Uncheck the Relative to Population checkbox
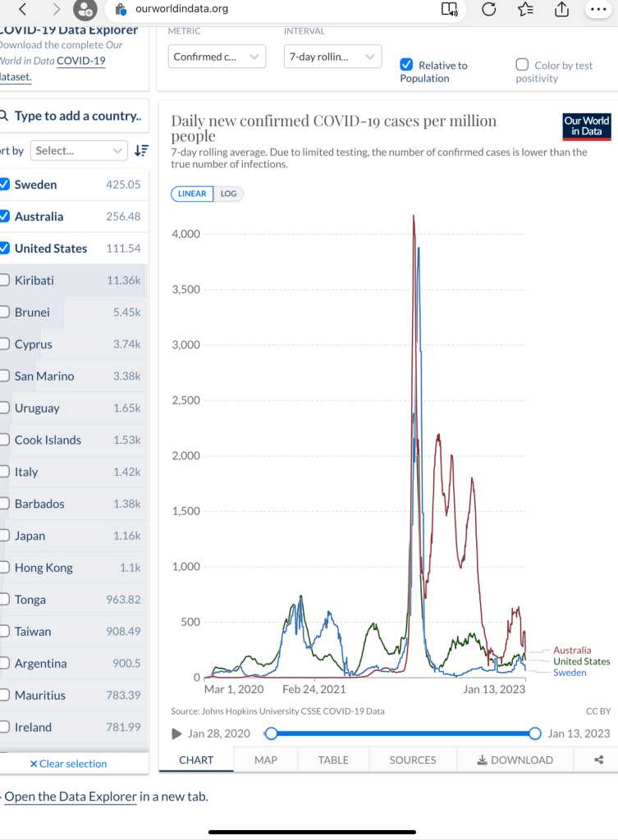Viewport: 618px width, 840px height. pyautogui.click(x=406, y=65)
